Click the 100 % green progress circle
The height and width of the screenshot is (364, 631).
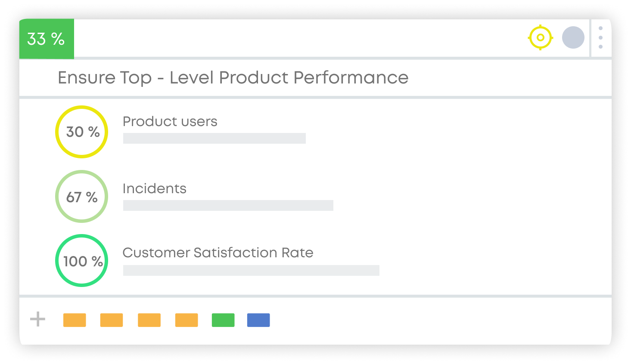82,261
